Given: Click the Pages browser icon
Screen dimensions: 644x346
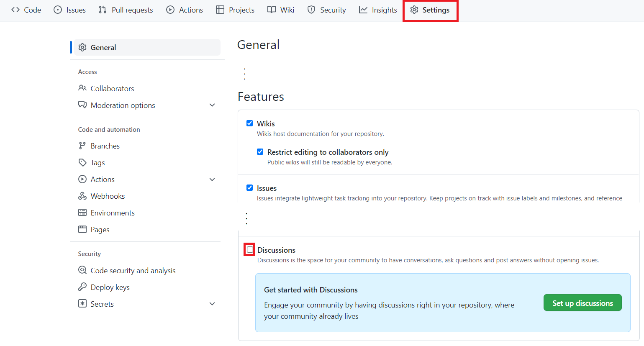Looking at the screenshot, I should (82, 229).
